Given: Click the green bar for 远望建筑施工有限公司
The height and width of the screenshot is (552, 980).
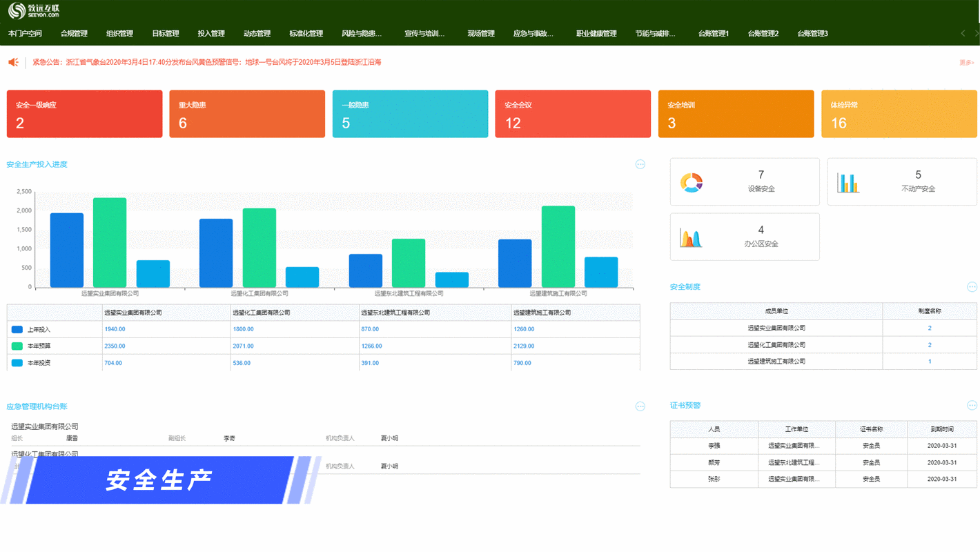Looking at the screenshot, I should (558, 246).
